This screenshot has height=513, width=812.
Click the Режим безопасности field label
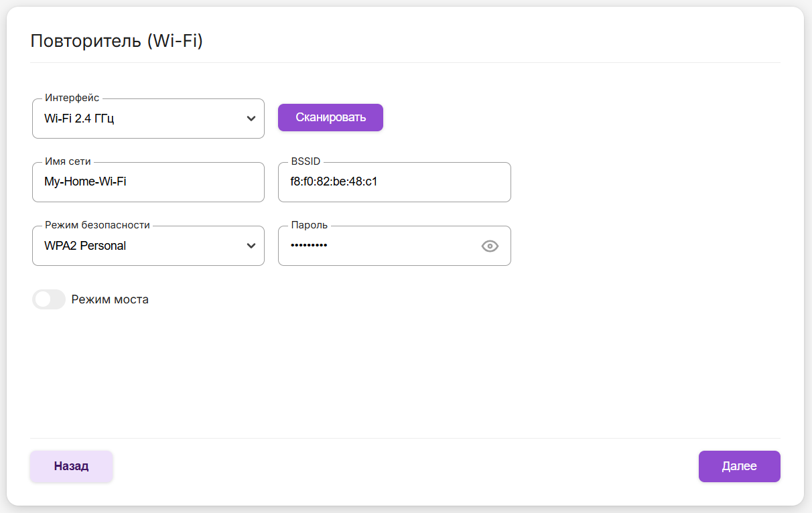[x=97, y=225]
